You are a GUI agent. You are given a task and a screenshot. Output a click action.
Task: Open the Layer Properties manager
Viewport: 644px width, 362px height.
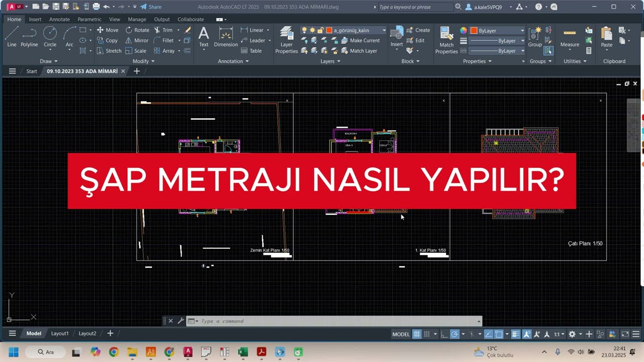286,40
